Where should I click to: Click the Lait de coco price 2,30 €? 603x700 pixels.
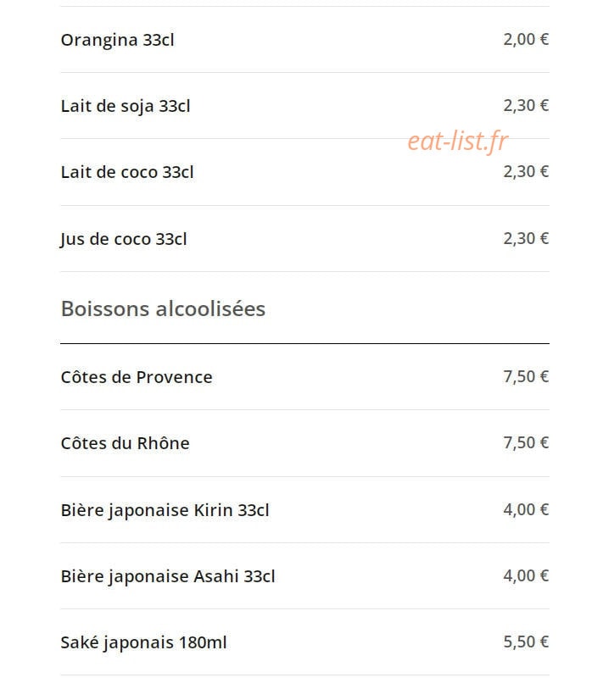[x=526, y=171]
